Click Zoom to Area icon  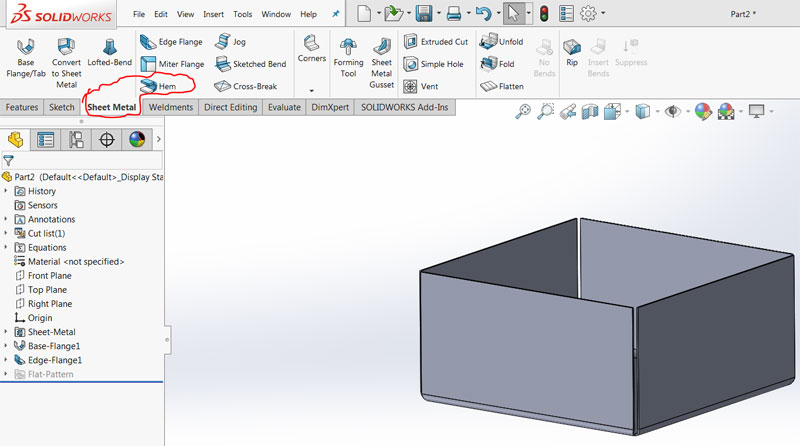pyautogui.click(x=545, y=111)
